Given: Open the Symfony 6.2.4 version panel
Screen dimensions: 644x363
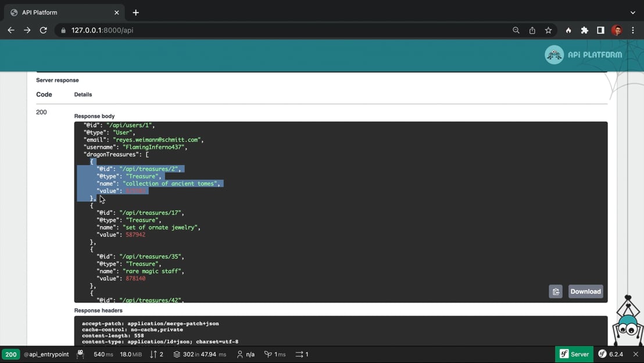Looking at the screenshot, I should point(610,354).
